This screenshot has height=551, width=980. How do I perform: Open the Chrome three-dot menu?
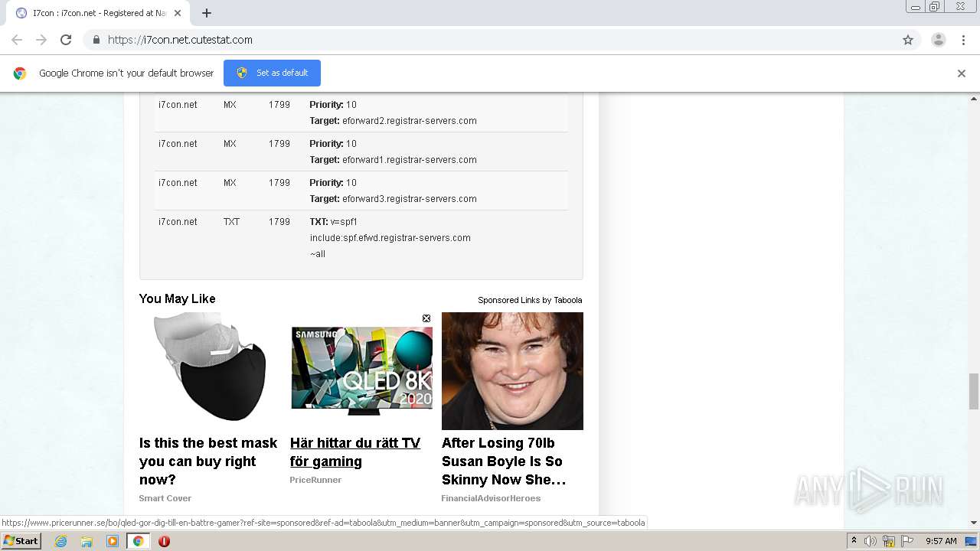(964, 40)
